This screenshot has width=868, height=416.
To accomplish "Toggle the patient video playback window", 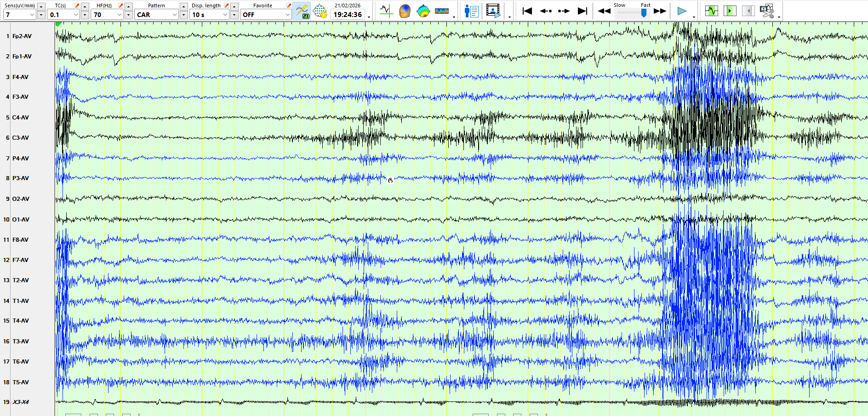I will [x=493, y=11].
